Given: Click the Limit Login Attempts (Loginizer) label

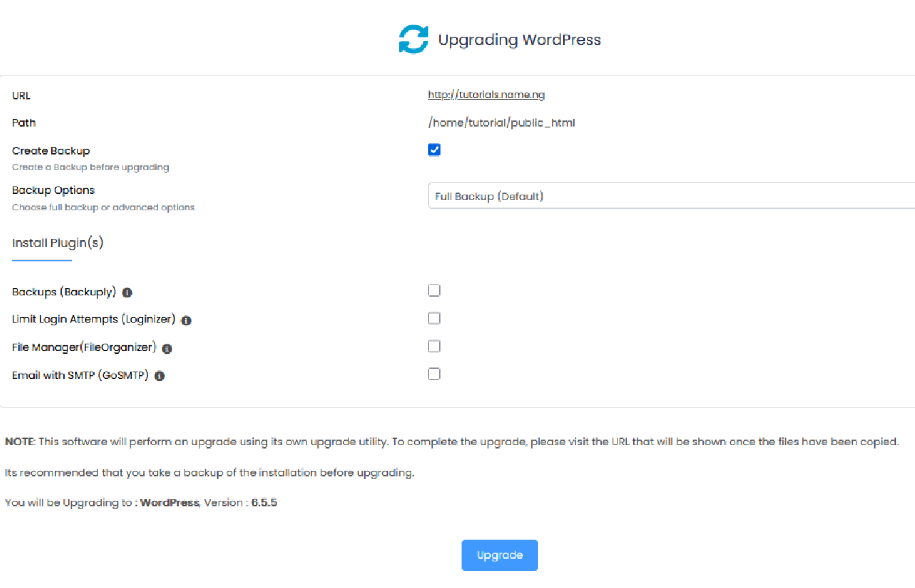Looking at the screenshot, I should tap(94, 319).
